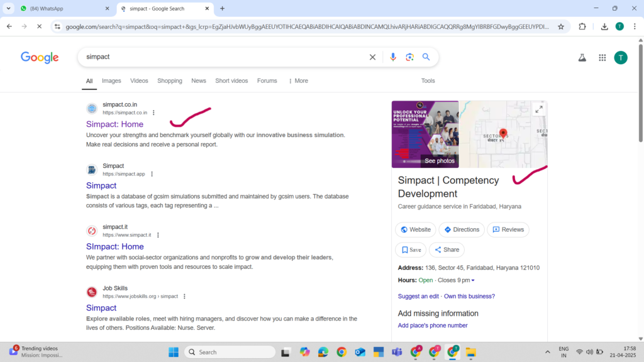Click 'Own this business?' link
The width and height of the screenshot is (644, 362).
pyautogui.click(x=469, y=297)
